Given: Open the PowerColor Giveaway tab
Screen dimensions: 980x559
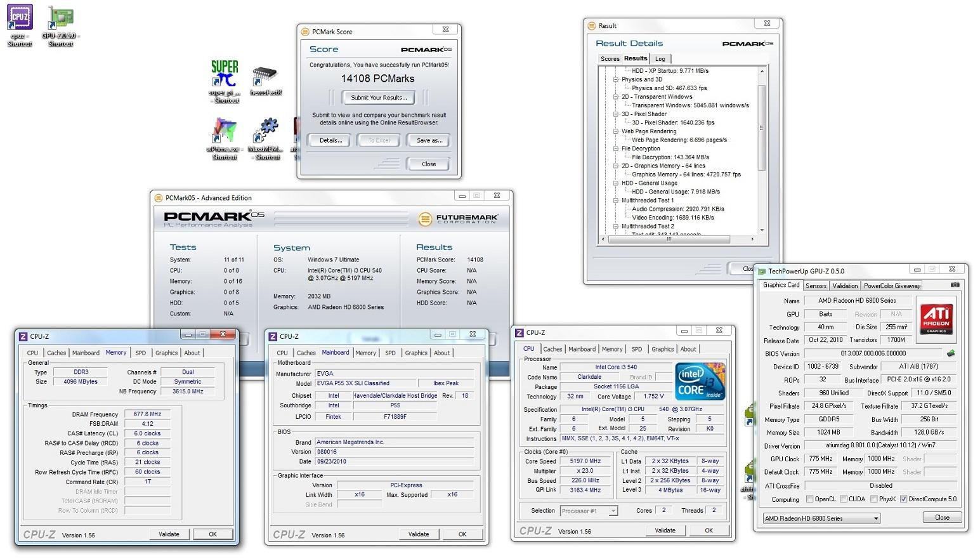Looking at the screenshot, I should [x=892, y=286].
